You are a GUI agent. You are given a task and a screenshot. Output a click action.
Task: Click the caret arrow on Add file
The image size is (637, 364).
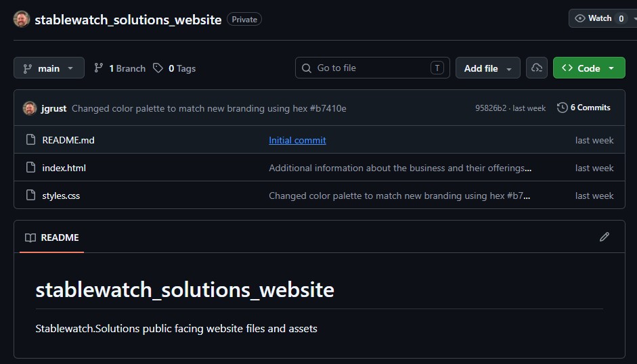508,69
